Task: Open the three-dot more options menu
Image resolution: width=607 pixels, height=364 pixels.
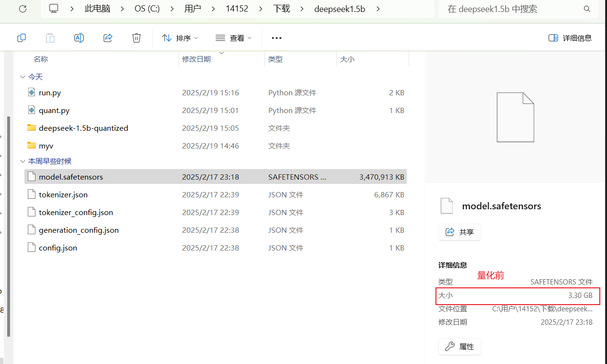Action: tap(276, 38)
